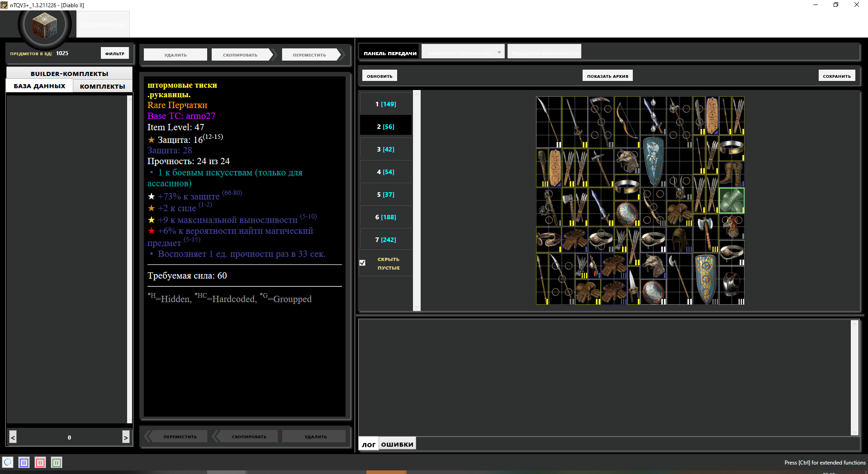The width and height of the screenshot is (868, 474).
Task: Click ПОКАЗАТЬ АРХИВ button
Action: click(x=607, y=76)
